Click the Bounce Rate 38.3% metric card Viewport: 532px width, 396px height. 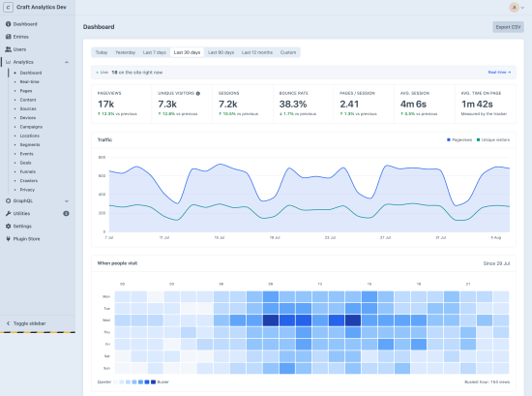(304, 104)
